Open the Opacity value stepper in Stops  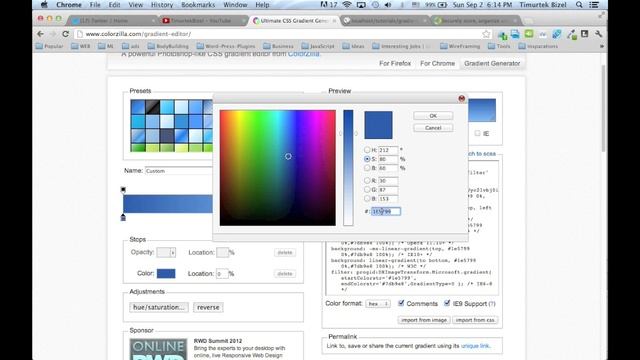click(x=173, y=253)
